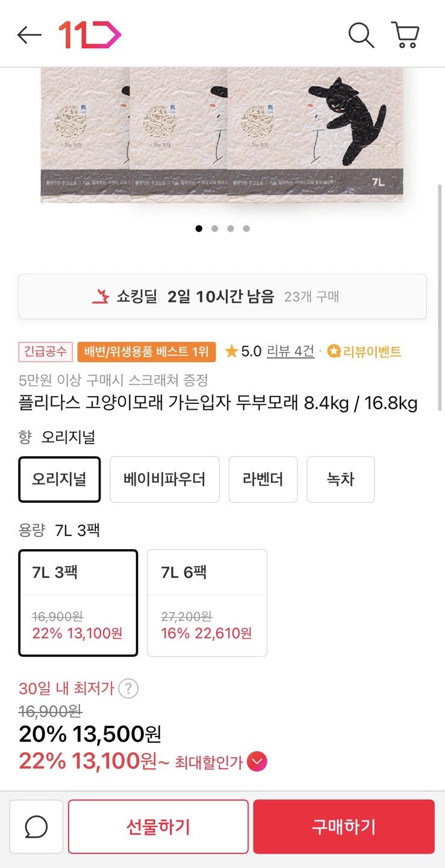The height and width of the screenshot is (868, 445).
Task: Choose the 7L 6팩 volume option
Action: [x=207, y=603]
